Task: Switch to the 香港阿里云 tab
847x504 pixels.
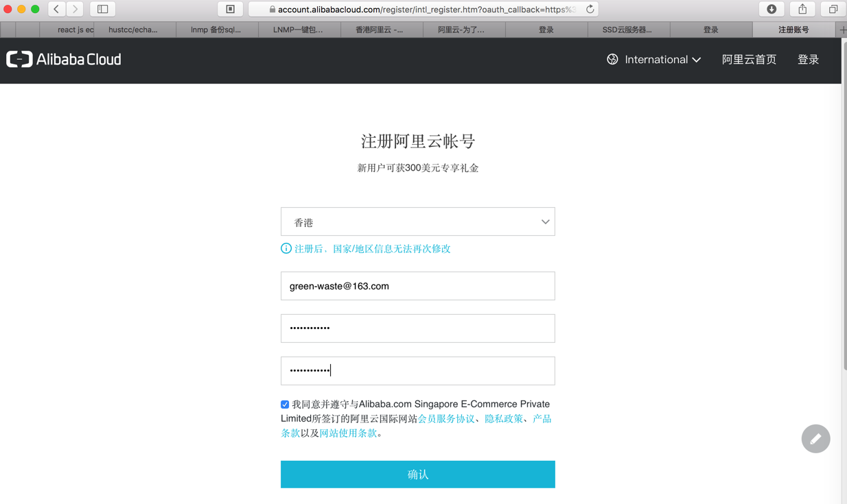Action: point(382,30)
